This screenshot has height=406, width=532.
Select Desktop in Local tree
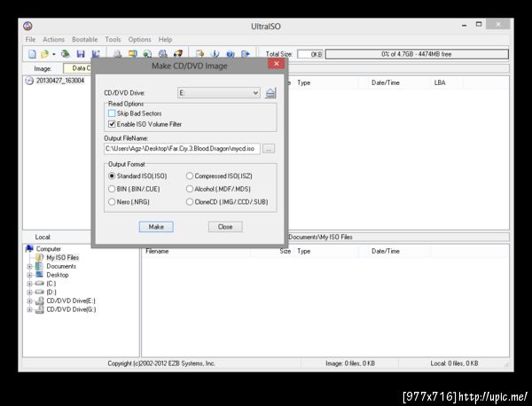point(58,275)
